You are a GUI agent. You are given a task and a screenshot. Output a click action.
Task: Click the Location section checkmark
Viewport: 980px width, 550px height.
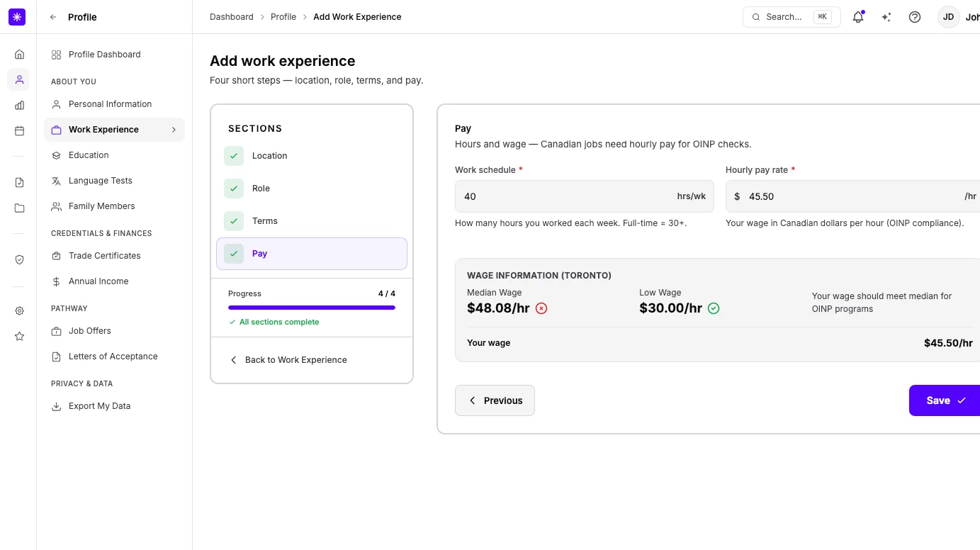(x=234, y=156)
